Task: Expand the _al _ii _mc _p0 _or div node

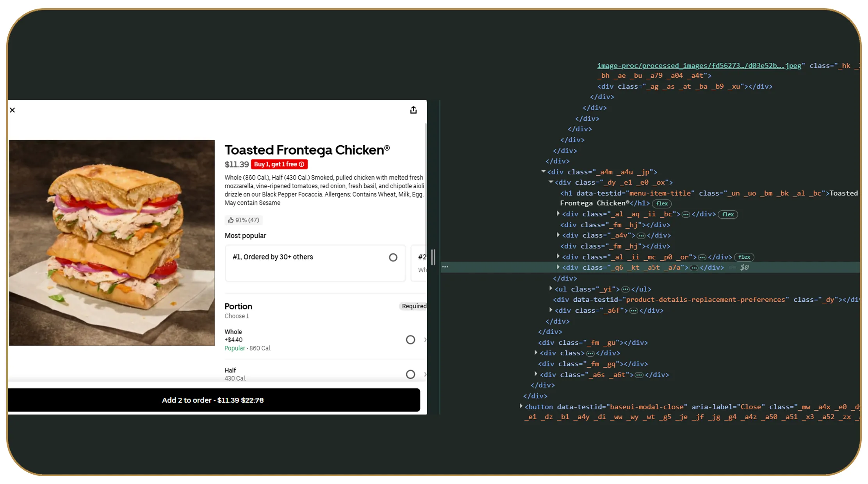Action: [x=558, y=256]
